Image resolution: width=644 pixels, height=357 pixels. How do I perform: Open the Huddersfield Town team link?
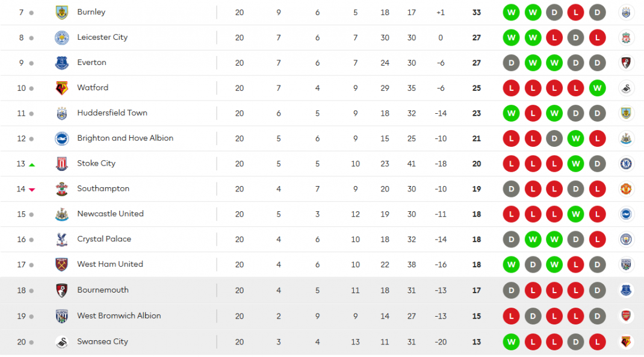click(x=112, y=113)
